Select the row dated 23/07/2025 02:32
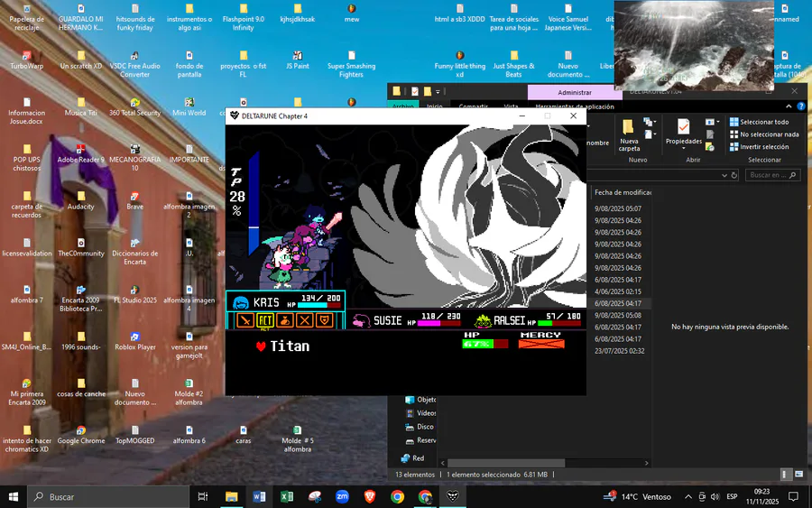812x508 pixels. tap(619, 351)
